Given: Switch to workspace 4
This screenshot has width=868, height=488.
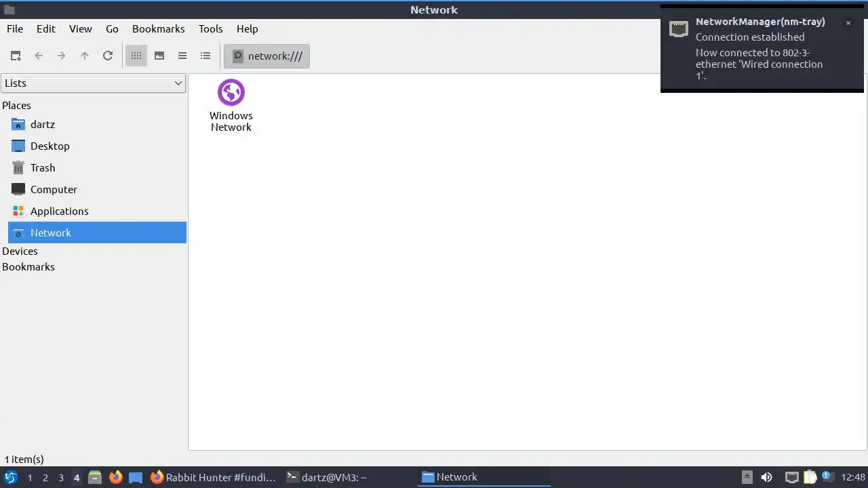Looking at the screenshot, I should pos(77,477).
